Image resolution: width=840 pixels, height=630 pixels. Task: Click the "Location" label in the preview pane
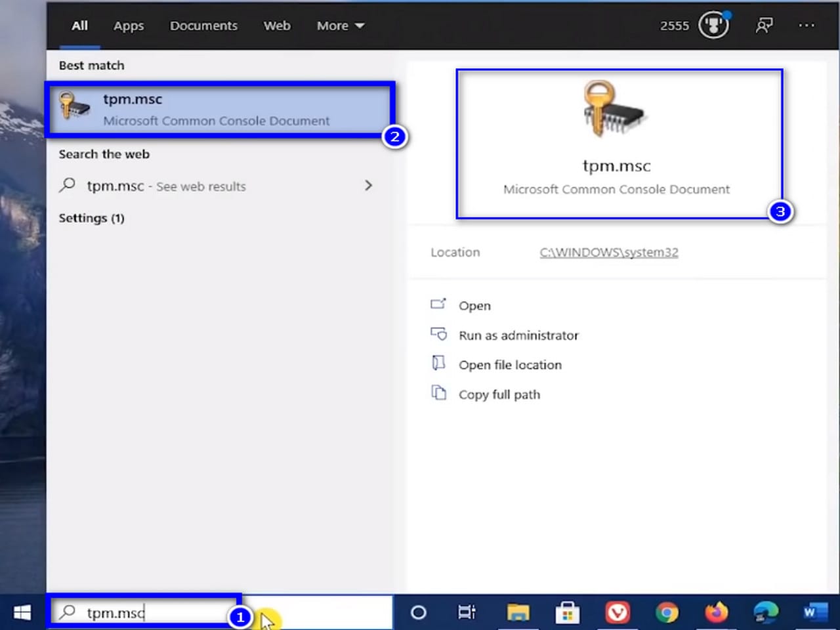click(x=455, y=252)
